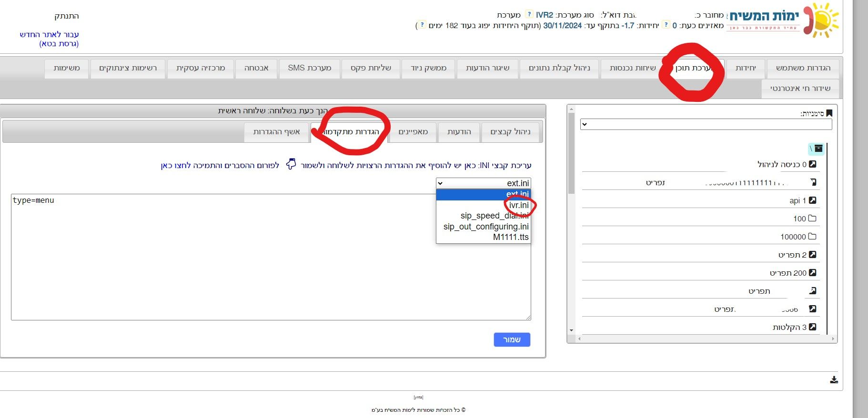Click the units balance value -1.7

pyautogui.click(x=628, y=26)
